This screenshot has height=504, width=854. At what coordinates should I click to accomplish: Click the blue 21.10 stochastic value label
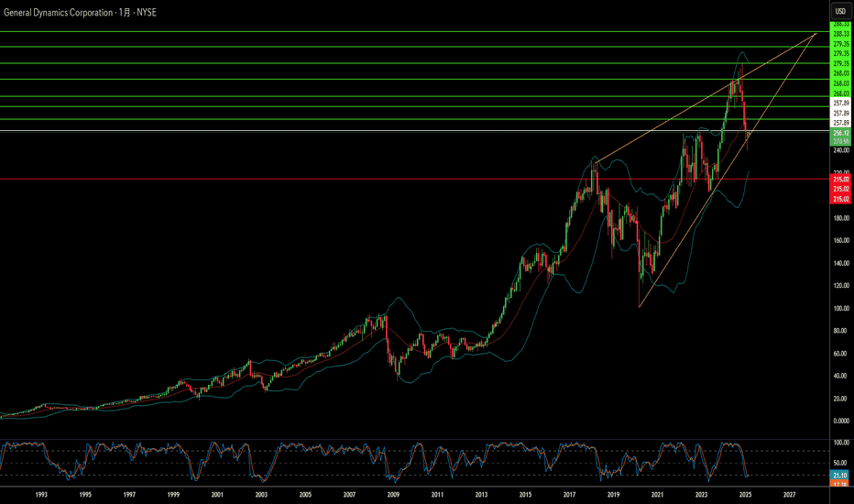point(840,475)
